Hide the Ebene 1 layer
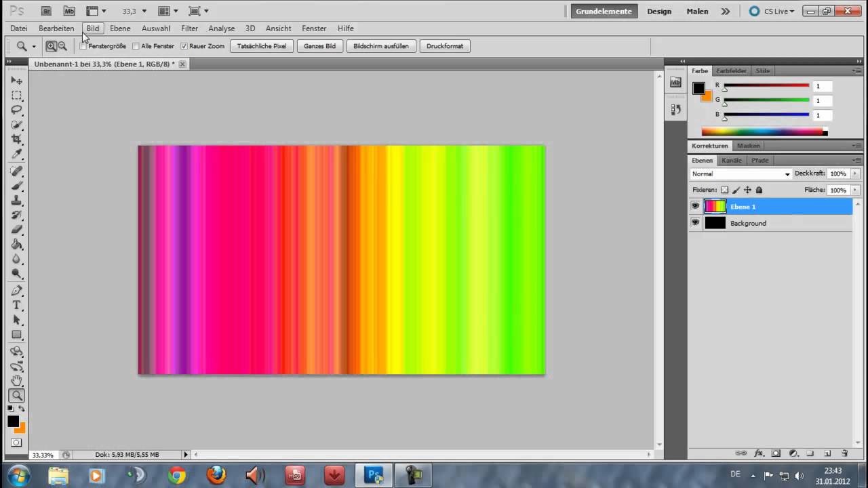868x488 pixels. [x=695, y=206]
